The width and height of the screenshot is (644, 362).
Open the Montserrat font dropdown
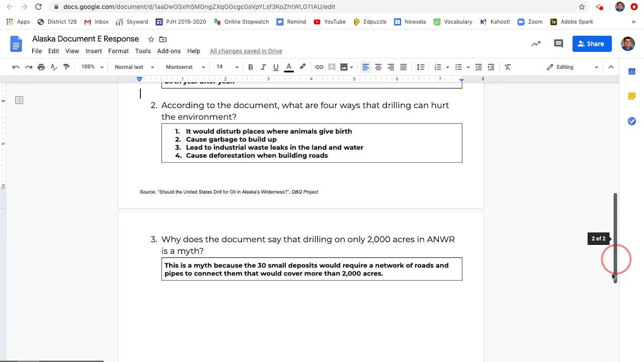[185, 67]
